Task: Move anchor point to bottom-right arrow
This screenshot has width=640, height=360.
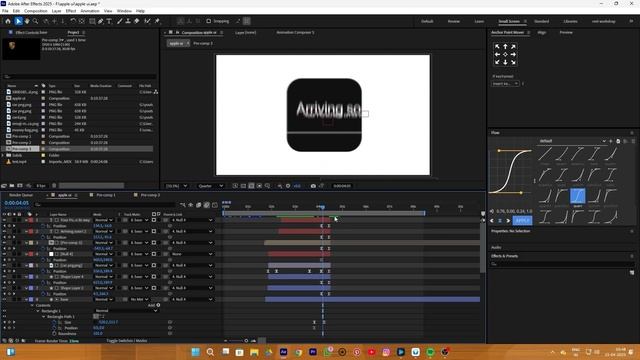Action: pos(513,62)
